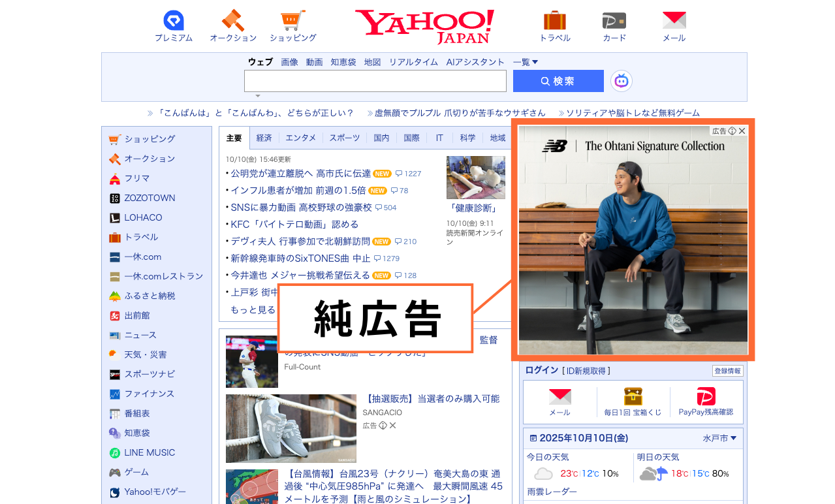Open the 水戸市 location dropdown
835x504 pixels.
click(719, 438)
